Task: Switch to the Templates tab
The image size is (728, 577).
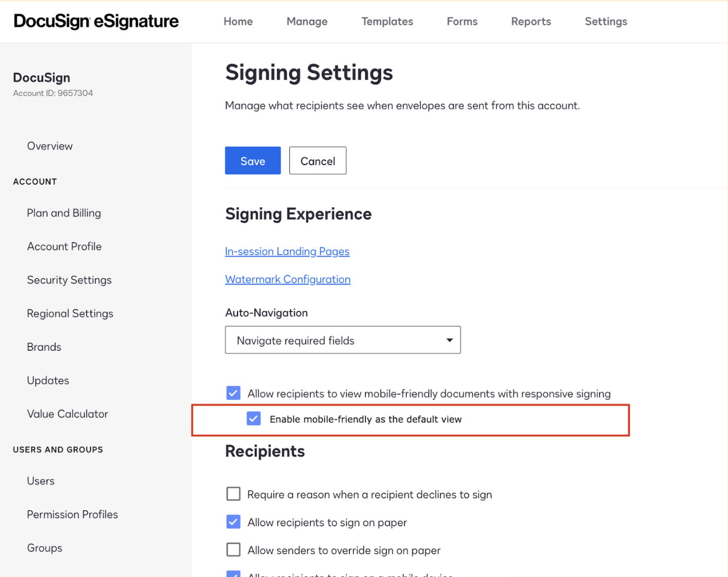Action: point(387,22)
